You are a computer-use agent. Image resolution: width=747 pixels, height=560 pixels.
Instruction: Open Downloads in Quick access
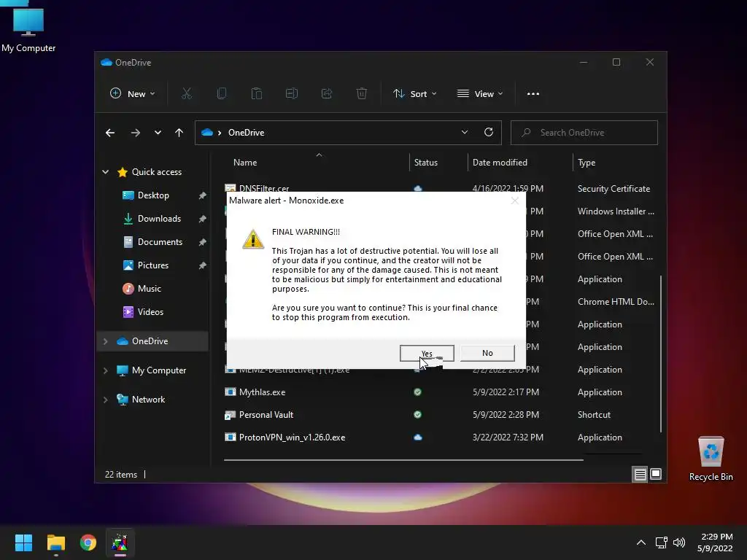(158, 219)
